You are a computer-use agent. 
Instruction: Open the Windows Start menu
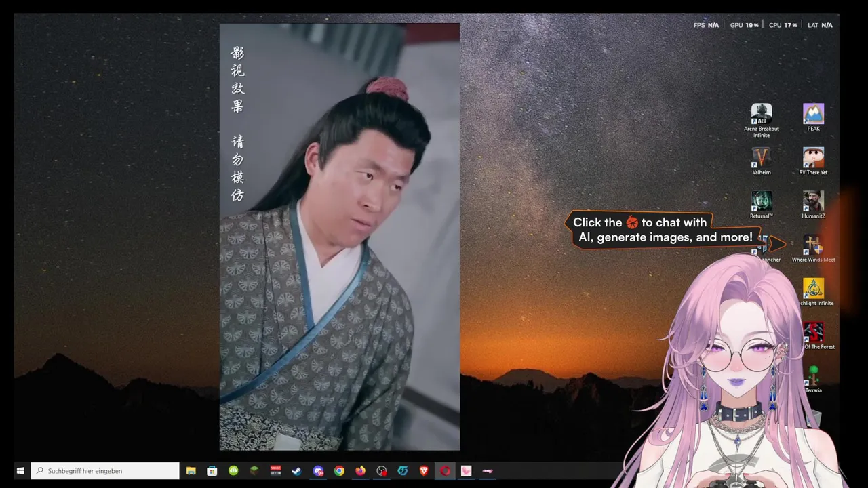(x=20, y=471)
